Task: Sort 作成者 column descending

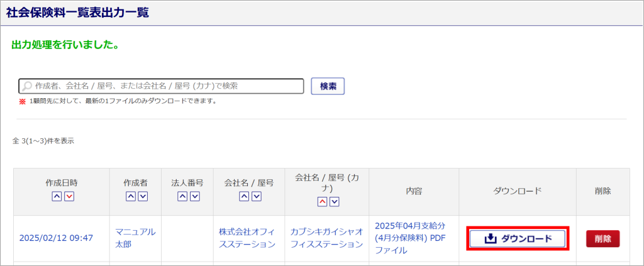Action: (142, 197)
